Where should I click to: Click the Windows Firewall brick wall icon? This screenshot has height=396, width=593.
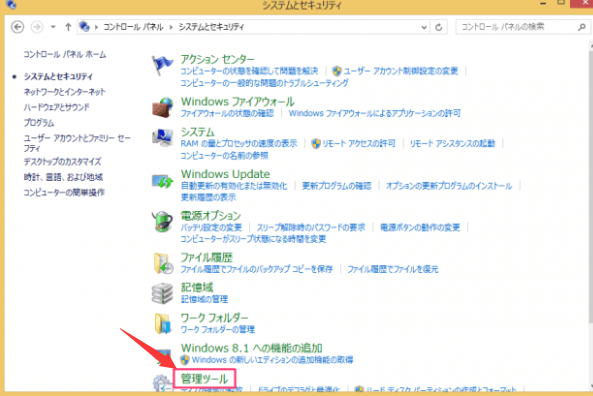pyautogui.click(x=163, y=107)
